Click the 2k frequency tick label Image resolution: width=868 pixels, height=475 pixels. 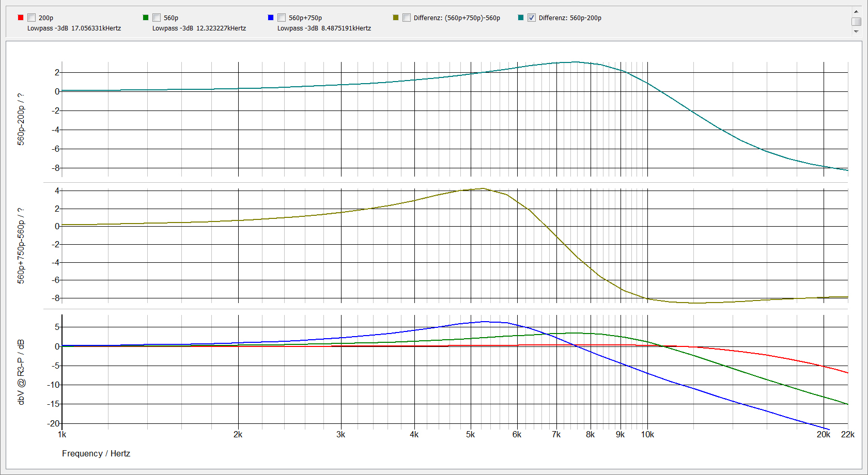pyautogui.click(x=238, y=435)
